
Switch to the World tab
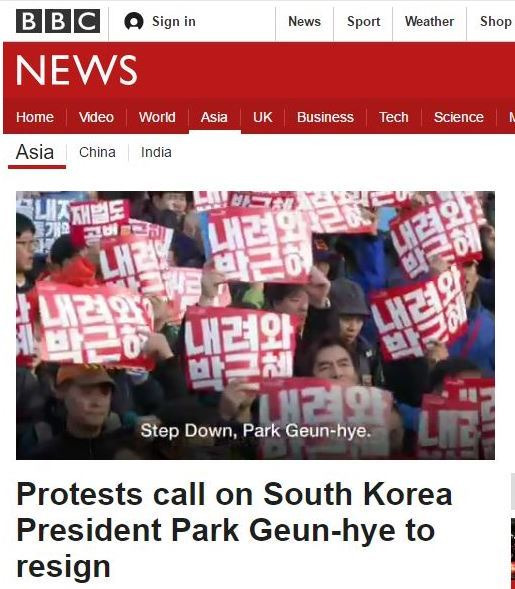(x=157, y=117)
